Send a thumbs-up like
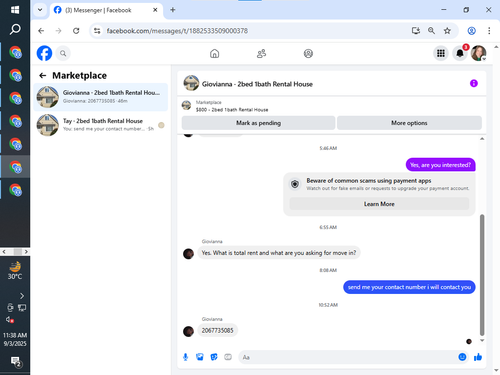Viewport: 500px width, 375px height. (x=478, y=357)
